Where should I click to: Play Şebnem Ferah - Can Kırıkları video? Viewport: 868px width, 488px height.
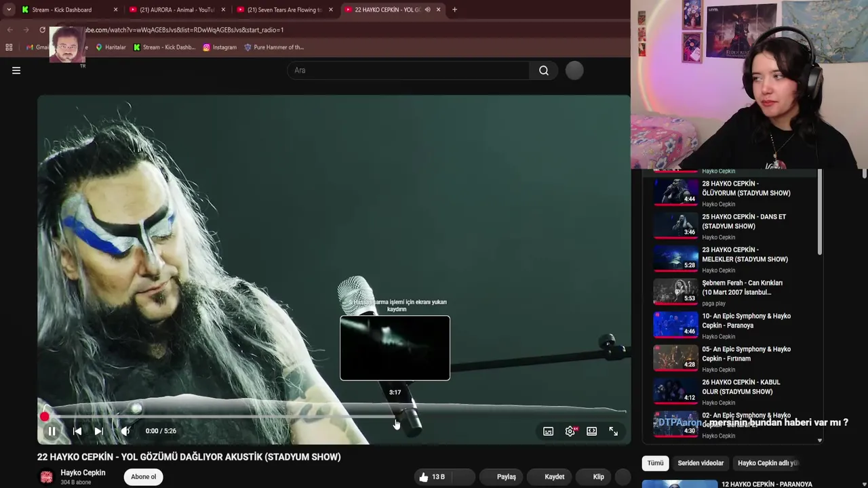coord(735,292)
